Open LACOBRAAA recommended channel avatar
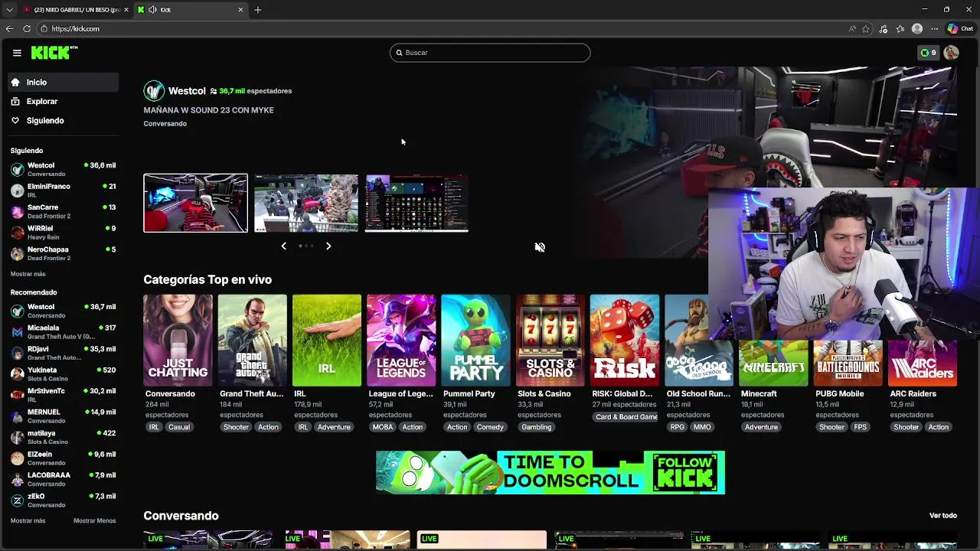The width and height of the screenshot is (980, 551). point(17,480)
